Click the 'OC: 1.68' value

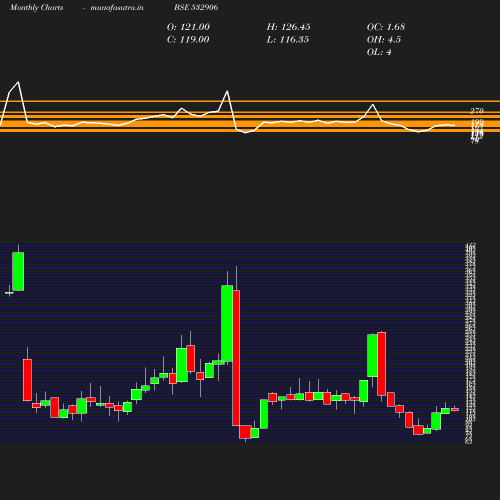(x=386, y=27)
